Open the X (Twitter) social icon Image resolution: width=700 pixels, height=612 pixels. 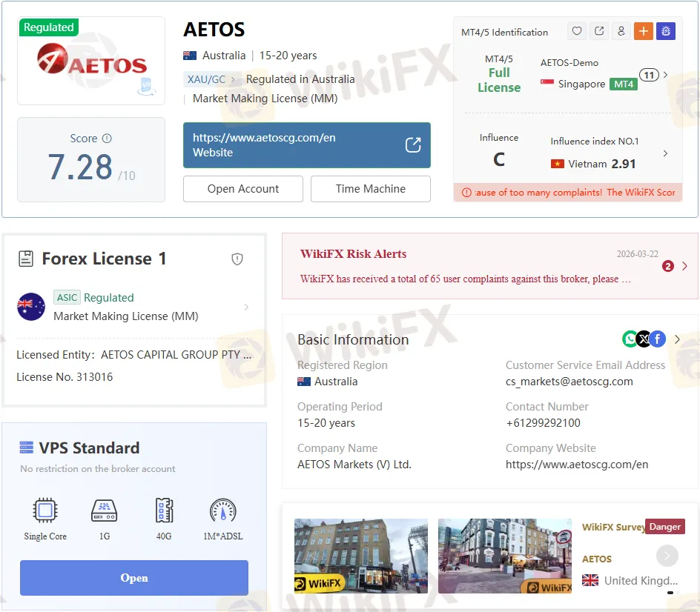[x=644, y=339]
